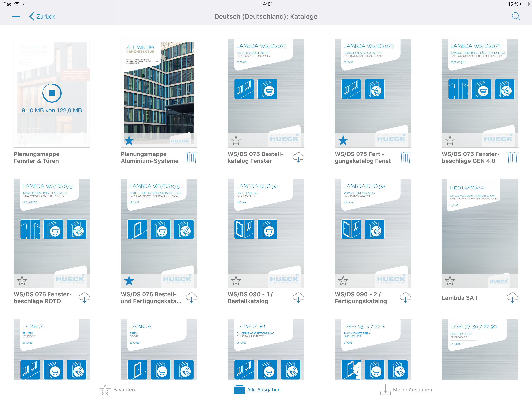The image size is (532, 399).
Task: Delete WS/DS 075 Fertigungskatalog Fenster
Action: coord(405,157)
